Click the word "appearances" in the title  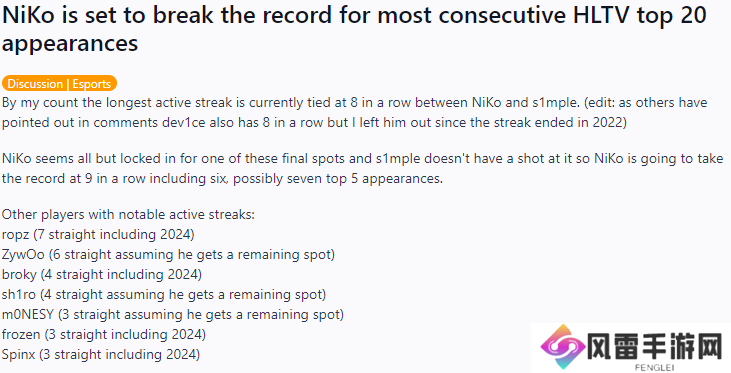tap(70, 44)
